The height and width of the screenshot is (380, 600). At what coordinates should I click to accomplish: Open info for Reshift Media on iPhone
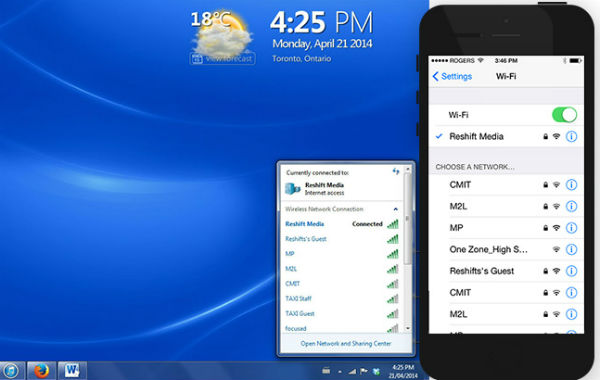tap(571, 136)
